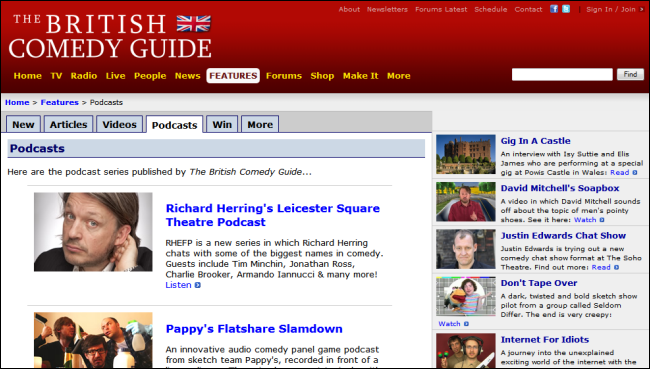Select the Podcasts tab
This screenshot has width=650, height=369.
coord(174,125)
